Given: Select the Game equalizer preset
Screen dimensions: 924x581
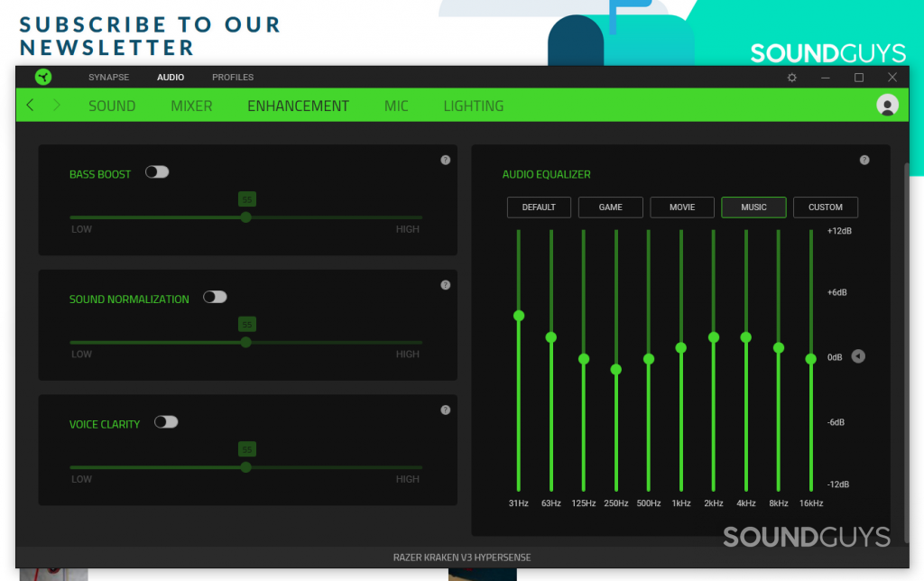Looking at the screenshot, I should tap(611, 207).
